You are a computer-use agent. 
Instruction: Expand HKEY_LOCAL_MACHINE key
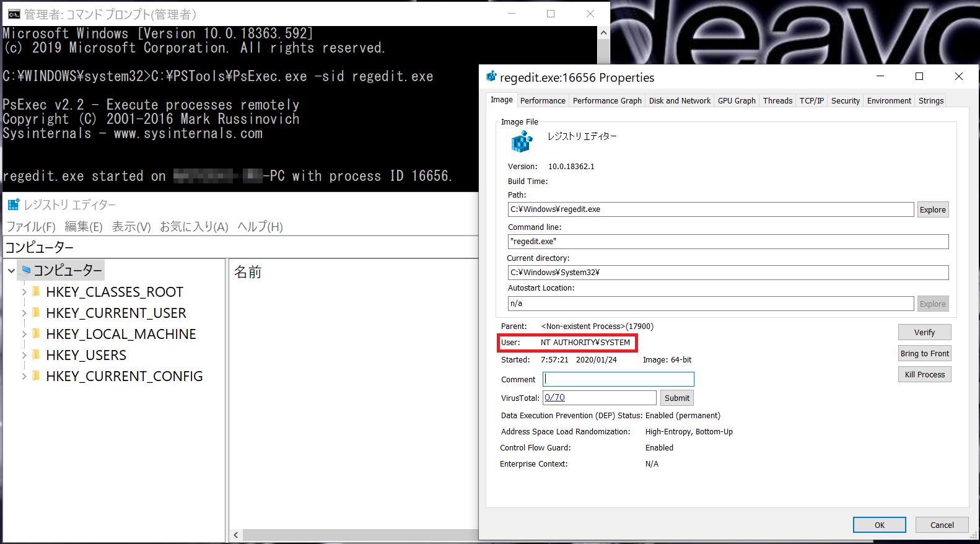(24, 334)
